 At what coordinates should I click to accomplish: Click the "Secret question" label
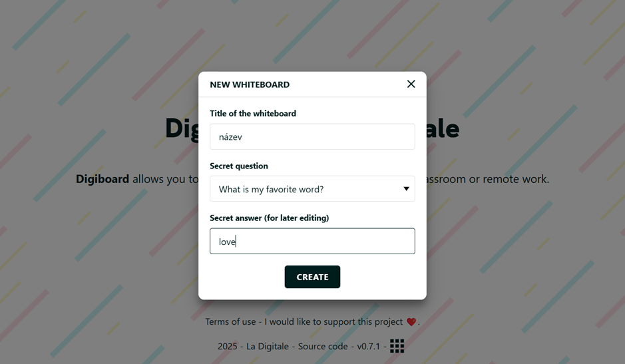[x=239, y=166]
